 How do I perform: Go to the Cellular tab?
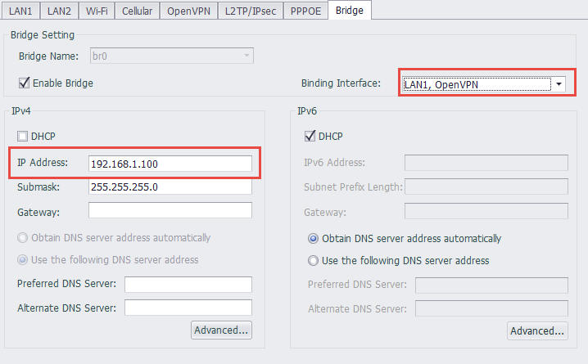point(137,11)
